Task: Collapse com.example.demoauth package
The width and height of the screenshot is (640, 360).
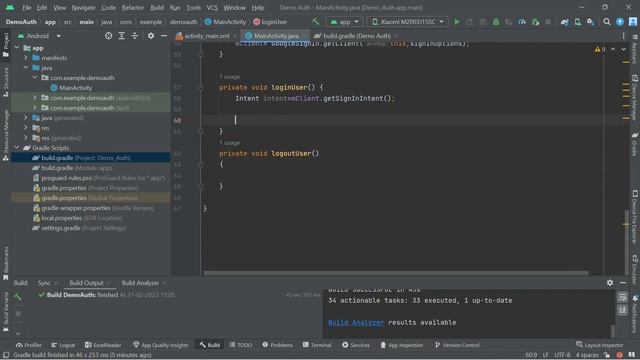Action: pos(35,78)
